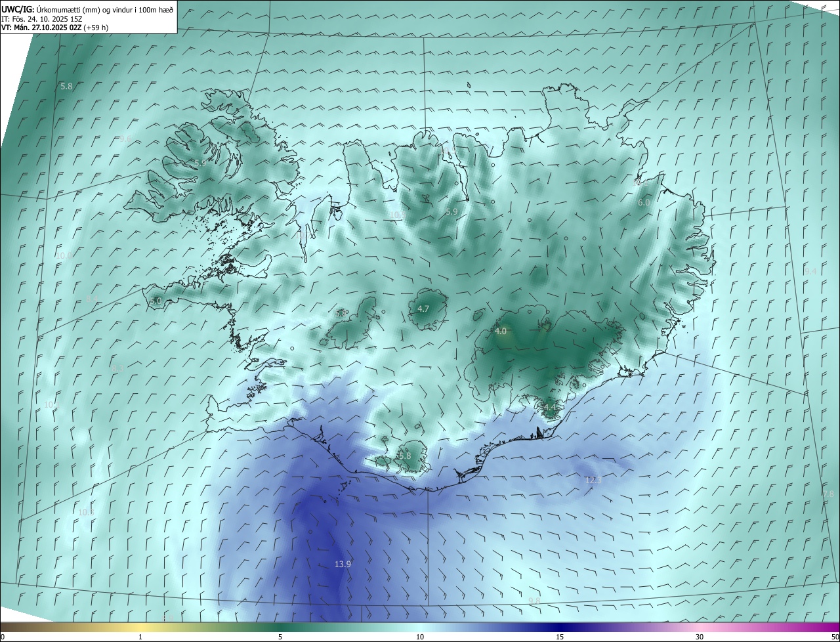
Task: Click the 9.4 value label at the east edge
Action: tap(810, 271)
